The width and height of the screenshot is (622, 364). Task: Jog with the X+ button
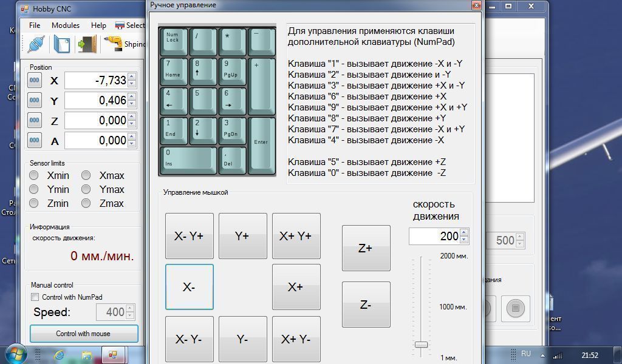(296, 287)
